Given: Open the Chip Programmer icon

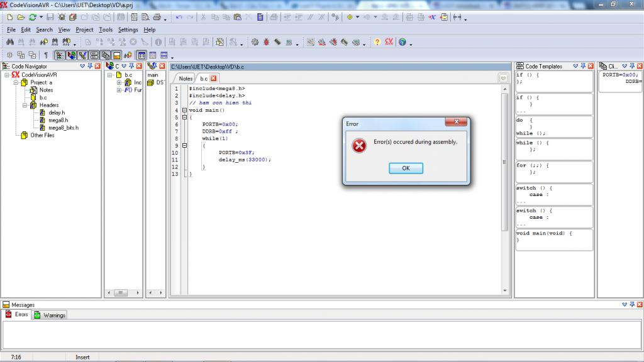Looking at the screenshot, I should click(x=277, y=42).
